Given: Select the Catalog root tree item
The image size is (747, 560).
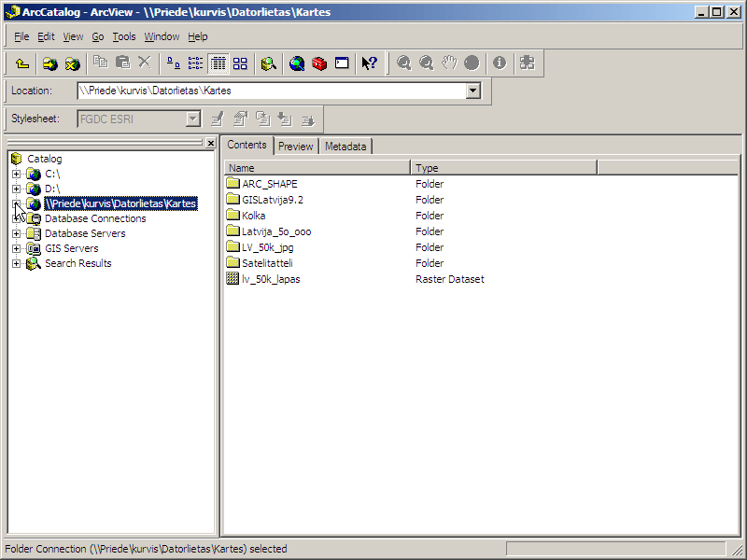Looking at the screenshot, I should pos(44,159).
